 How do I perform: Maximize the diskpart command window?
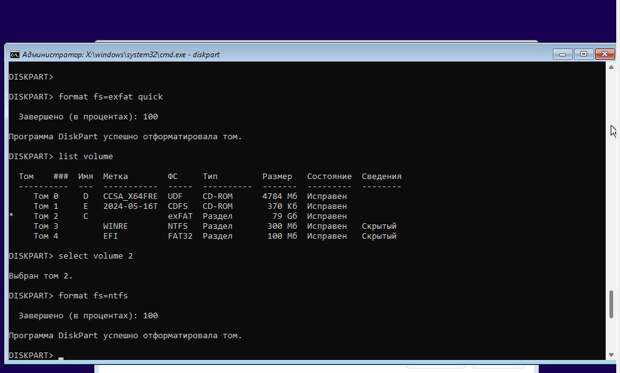(584, 54)
